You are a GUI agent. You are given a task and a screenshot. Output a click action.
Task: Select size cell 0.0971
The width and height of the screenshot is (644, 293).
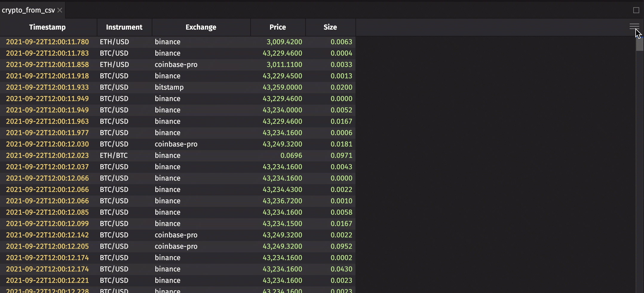pyautogui.click(x=341, y=155)
